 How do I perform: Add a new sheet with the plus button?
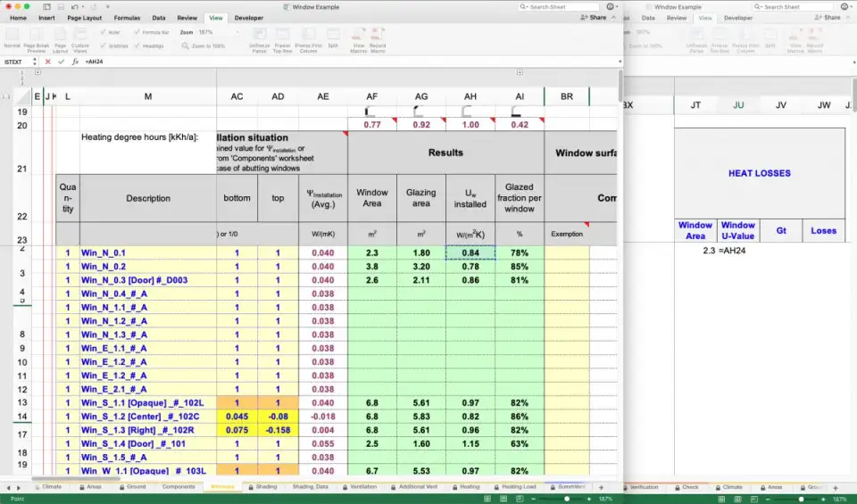point(601,487)
